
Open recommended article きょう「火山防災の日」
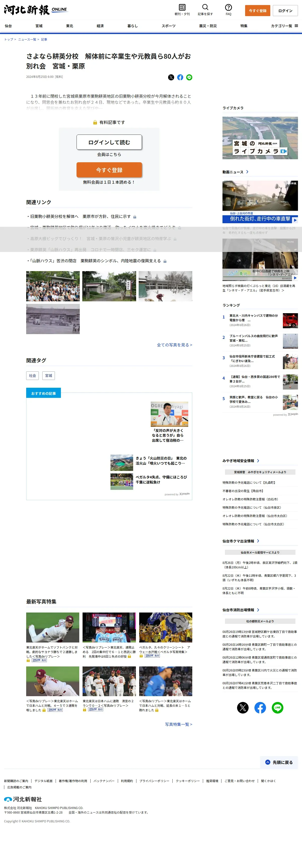149,462
